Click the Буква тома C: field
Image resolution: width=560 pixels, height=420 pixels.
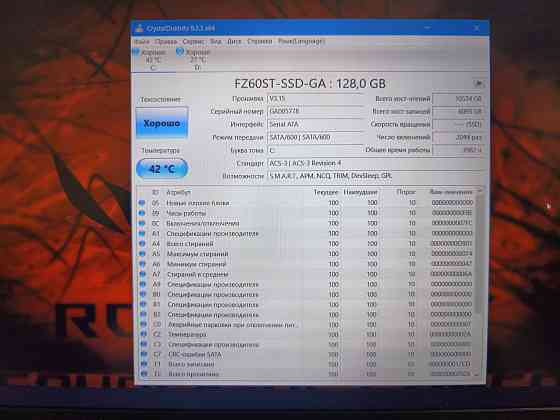(315, 150)
